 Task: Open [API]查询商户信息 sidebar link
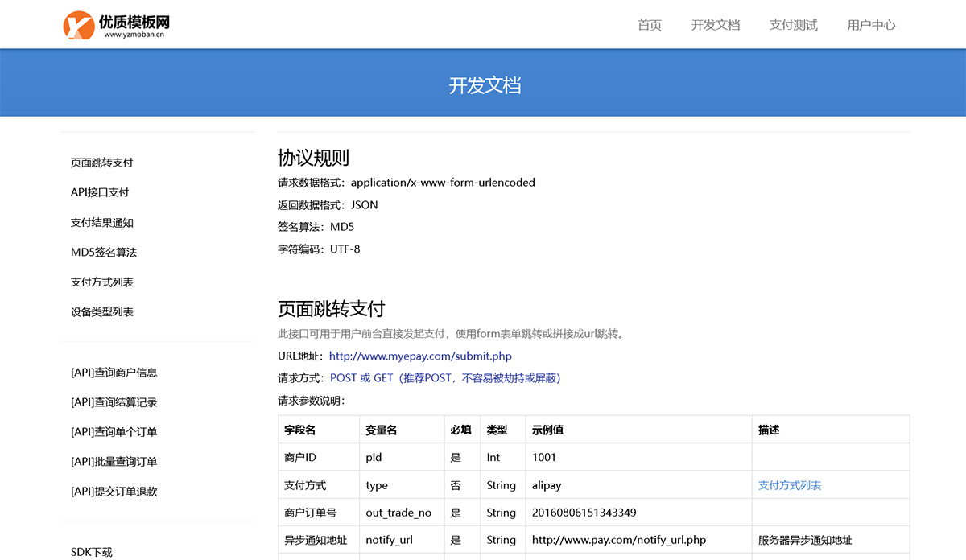click(114, 373)
